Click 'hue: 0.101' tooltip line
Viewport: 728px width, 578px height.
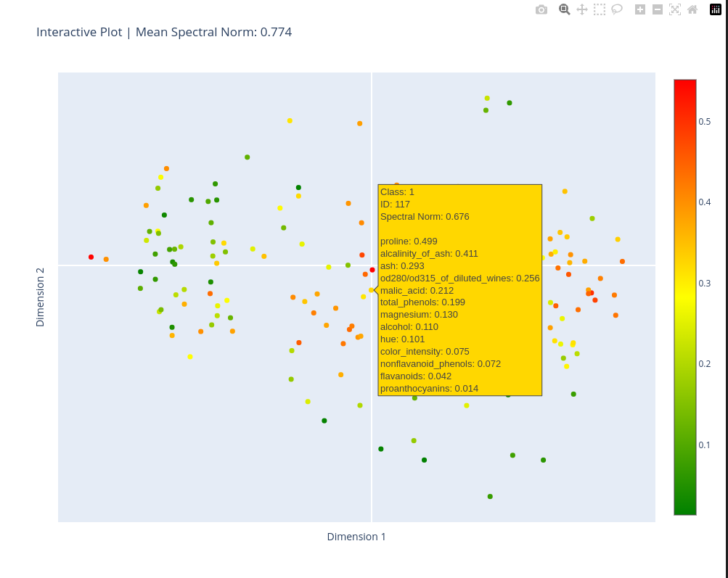click(402, 339)
